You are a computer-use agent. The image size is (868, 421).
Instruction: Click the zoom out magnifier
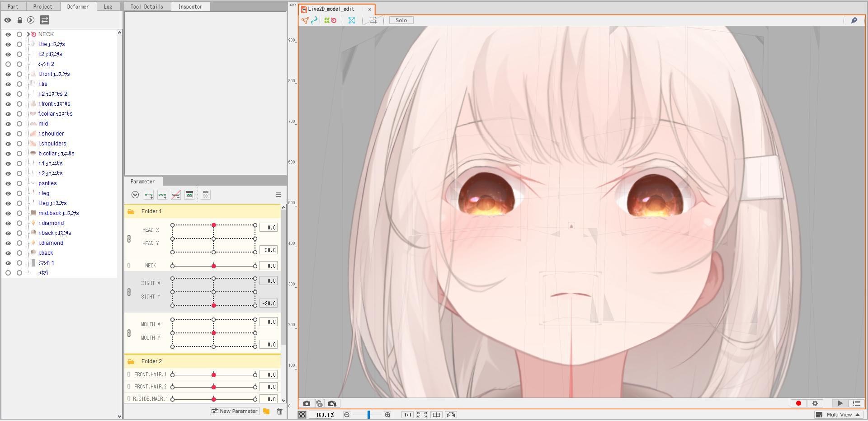pos(347,415)
